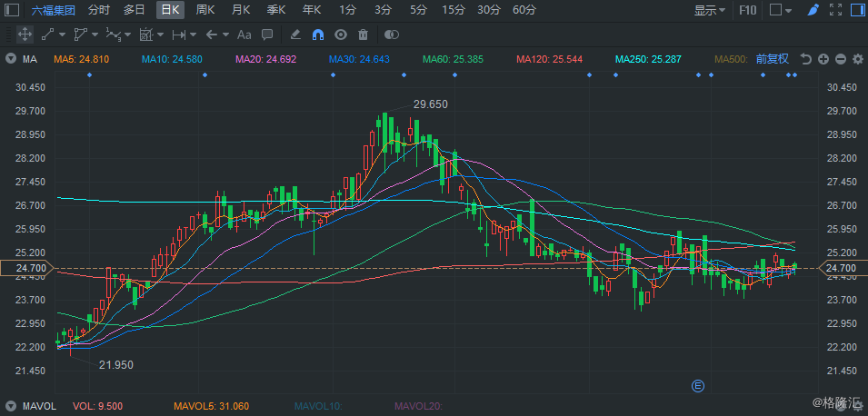Add a comment bubble annotation
The width and height of the screenshot is (868, 416).
[267, 35]
